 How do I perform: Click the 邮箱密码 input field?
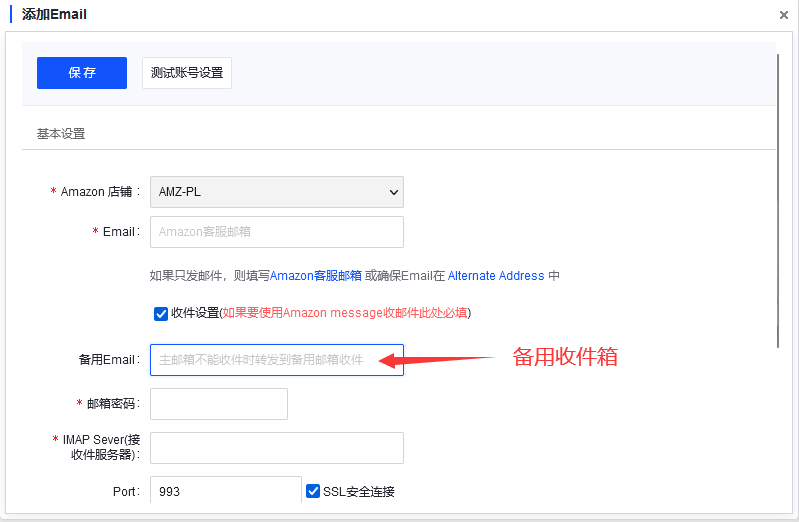(x=219, y=404)
